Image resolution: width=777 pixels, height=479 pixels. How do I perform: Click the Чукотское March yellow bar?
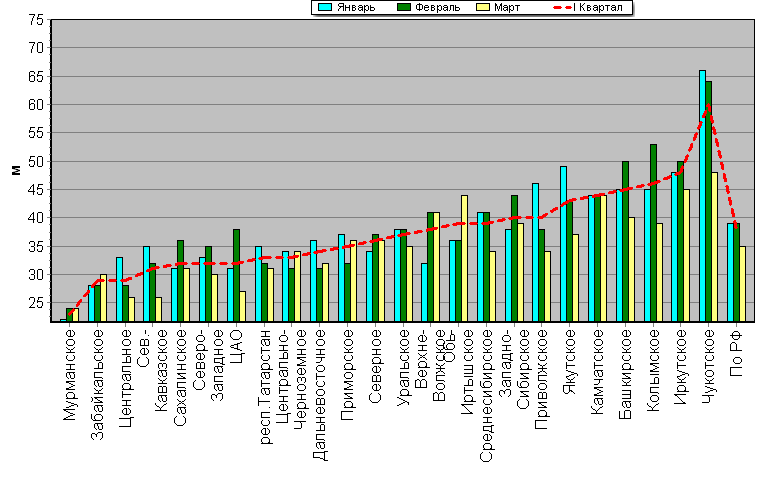[715, 247]
